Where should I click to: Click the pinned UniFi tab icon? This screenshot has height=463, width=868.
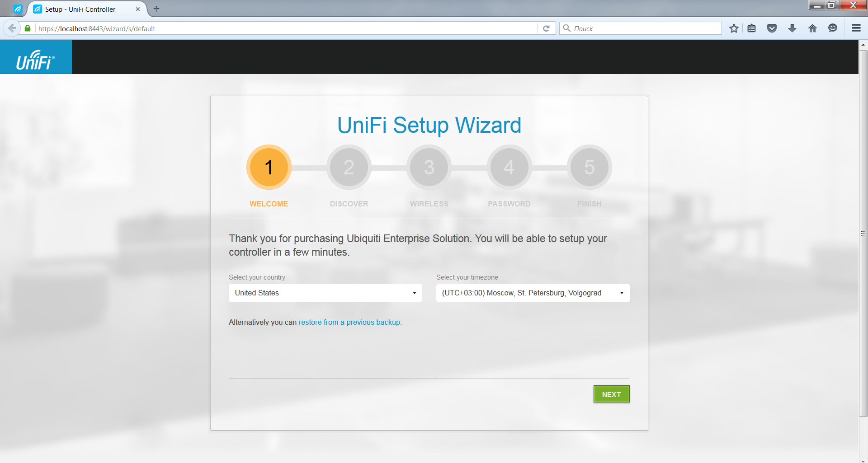(18, 9)
